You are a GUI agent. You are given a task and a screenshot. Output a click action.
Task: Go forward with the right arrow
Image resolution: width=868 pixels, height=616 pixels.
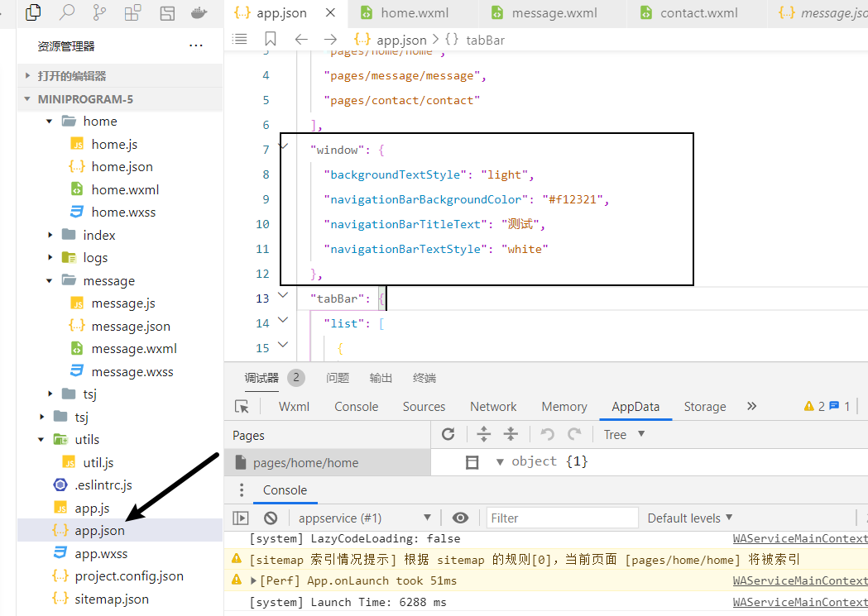(x=330, y=39)
